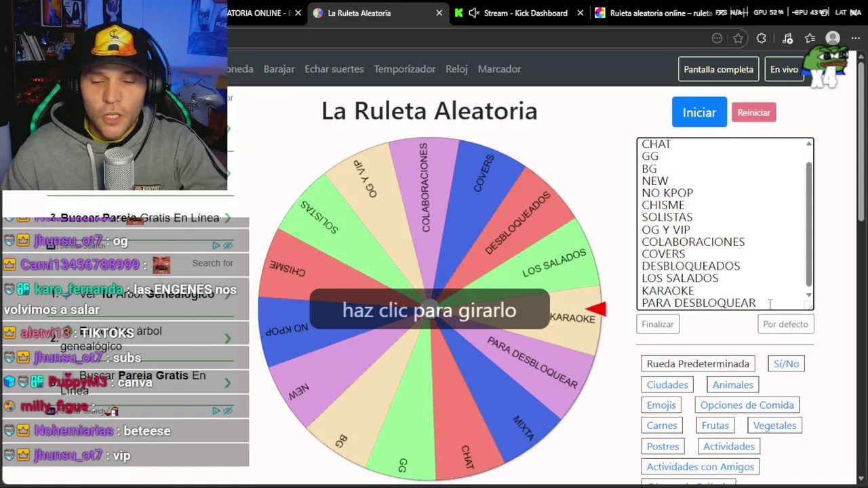This screenshot has width=868, height=488.
Task: Choose the Opciones de Comida preset
Action: click(x=747, y=405)
